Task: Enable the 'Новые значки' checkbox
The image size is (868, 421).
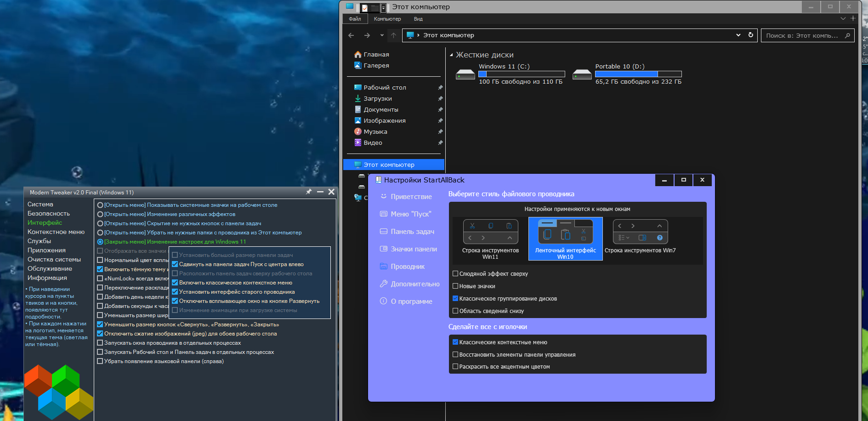Action: [455, 286]
